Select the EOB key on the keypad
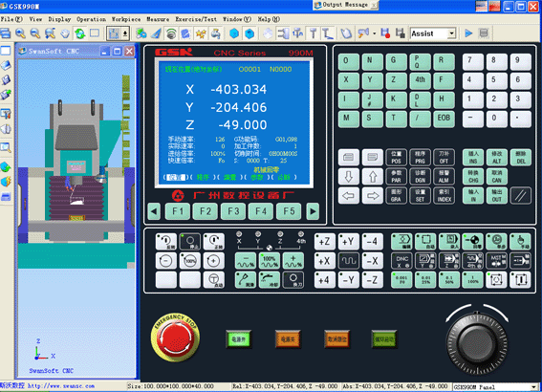 [x=444, y=119]
